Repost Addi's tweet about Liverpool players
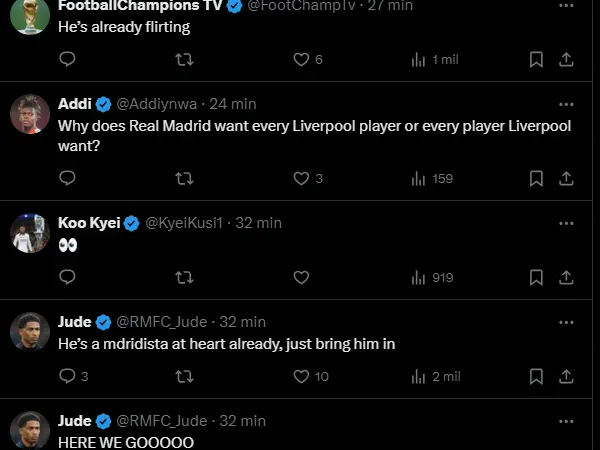The height and width of the screenshot is (450, 600). tap(184, 178)
